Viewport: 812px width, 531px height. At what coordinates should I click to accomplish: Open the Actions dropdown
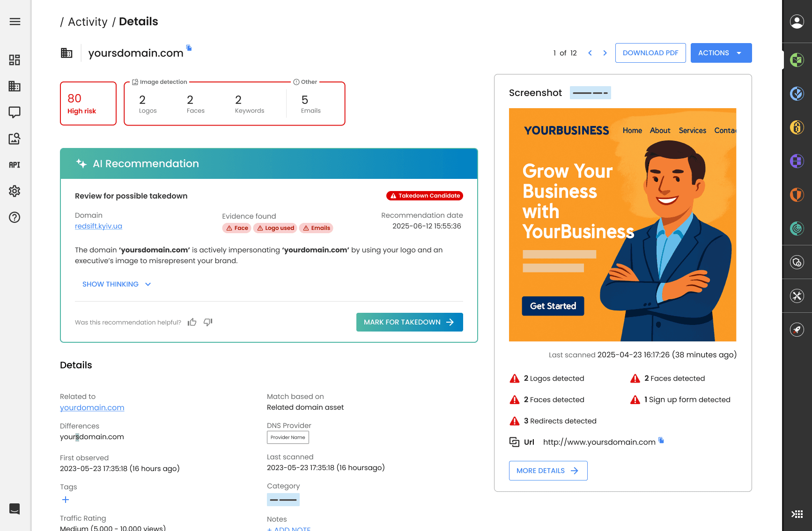[721, 53]
